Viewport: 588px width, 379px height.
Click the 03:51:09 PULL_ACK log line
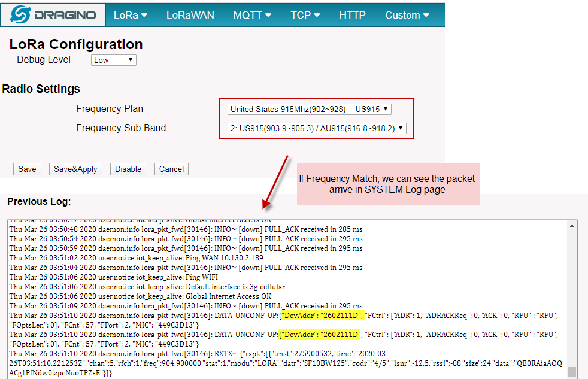click(x=186, y=306)
